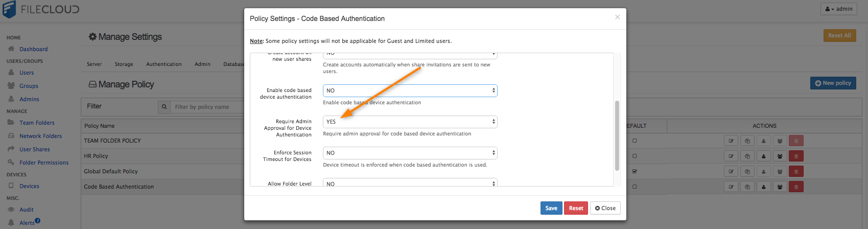
Task: Copy the Code Based Authentication policy row
Action: click(x=747, y=187)
